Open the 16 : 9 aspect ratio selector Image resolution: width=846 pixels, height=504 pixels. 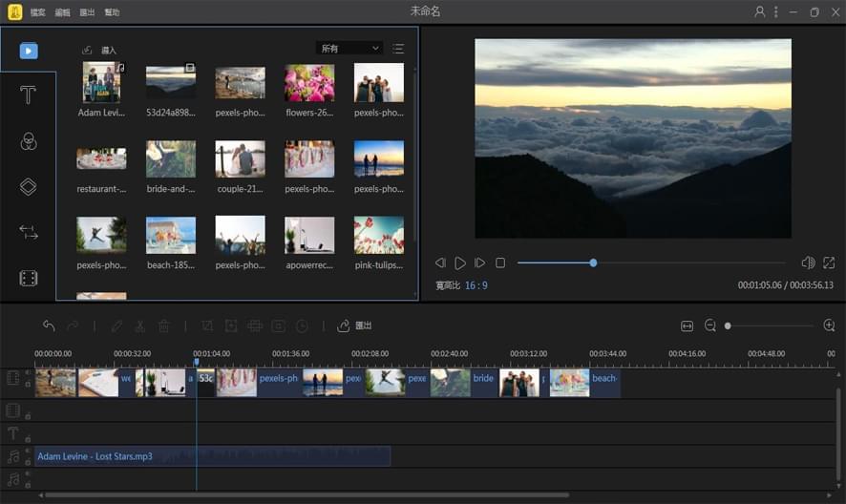[477, 285]
